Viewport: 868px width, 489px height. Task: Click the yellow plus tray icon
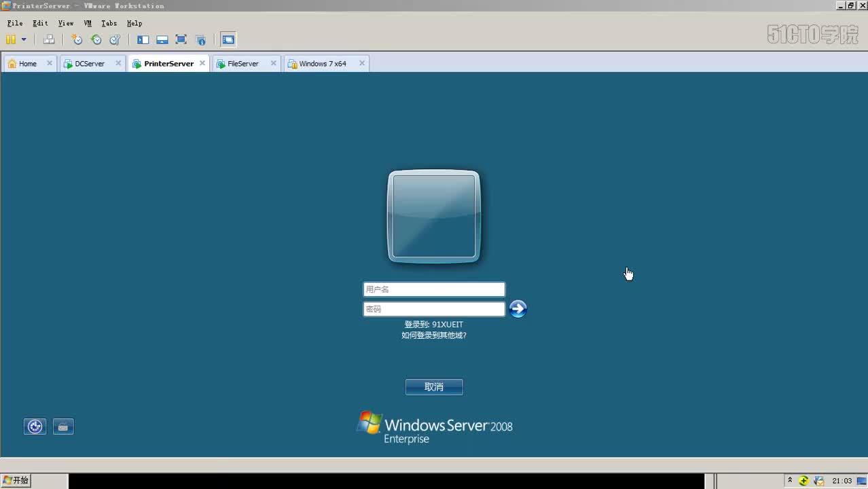click(803, 481)
